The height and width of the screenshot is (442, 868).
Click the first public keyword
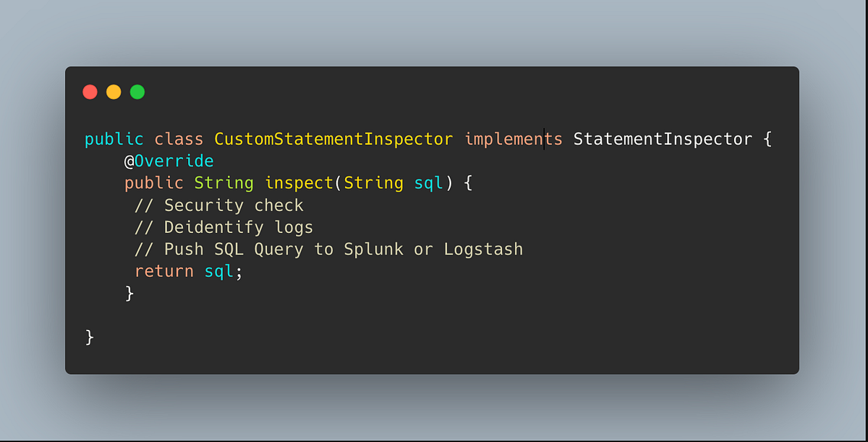(x=114, y=139)
